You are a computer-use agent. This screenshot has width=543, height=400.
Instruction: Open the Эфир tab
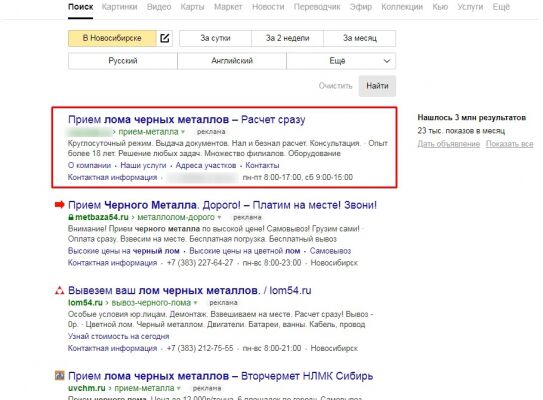360,7
